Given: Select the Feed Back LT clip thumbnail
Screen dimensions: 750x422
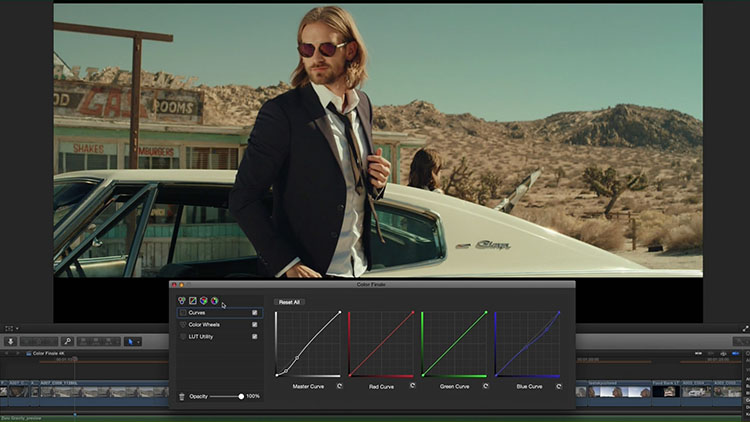Looking at the screenshot, I should click(666, 392).
